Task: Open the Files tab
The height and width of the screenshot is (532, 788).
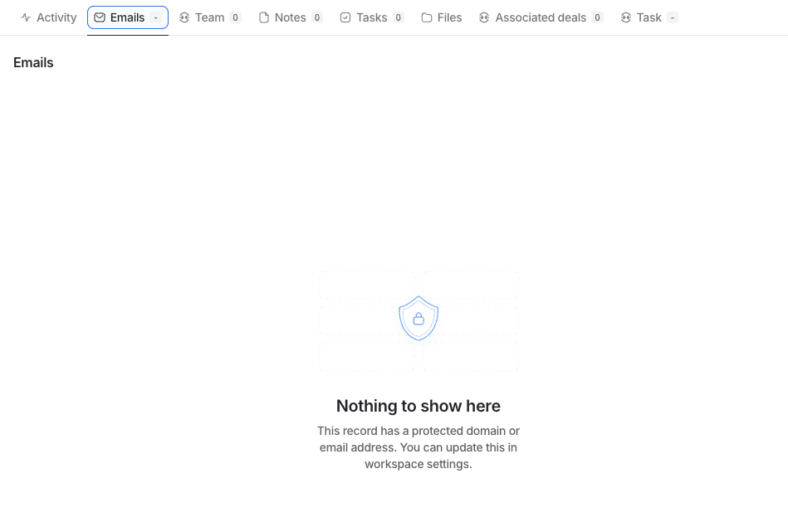Action: click(442, 17)
